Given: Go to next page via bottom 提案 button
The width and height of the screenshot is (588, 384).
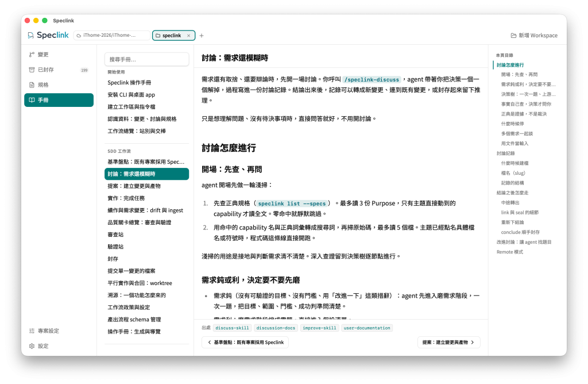Looking at the screenshot, I should pos(448,343).
